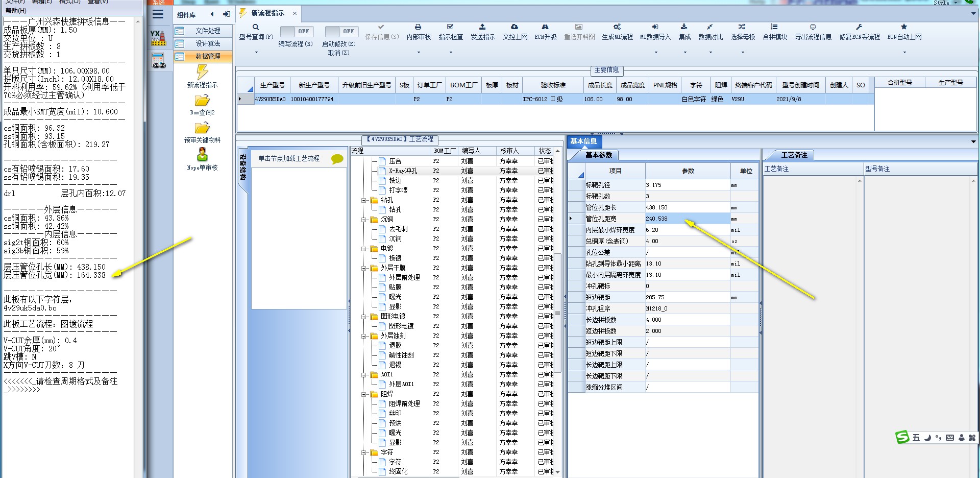This screenshot has width=980, height=478.
Task: Click the 发送指示 upload toolbar button
Action: [x=482, y=32]
